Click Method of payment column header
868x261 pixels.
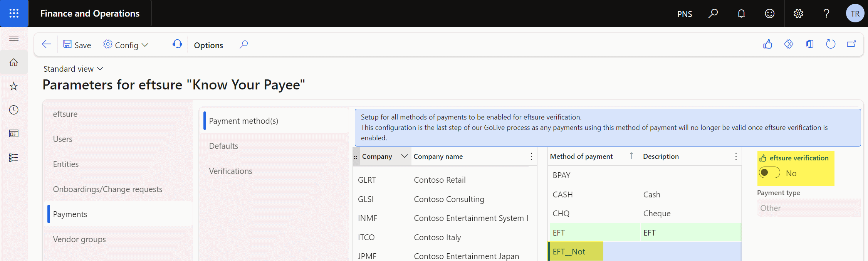581,156
